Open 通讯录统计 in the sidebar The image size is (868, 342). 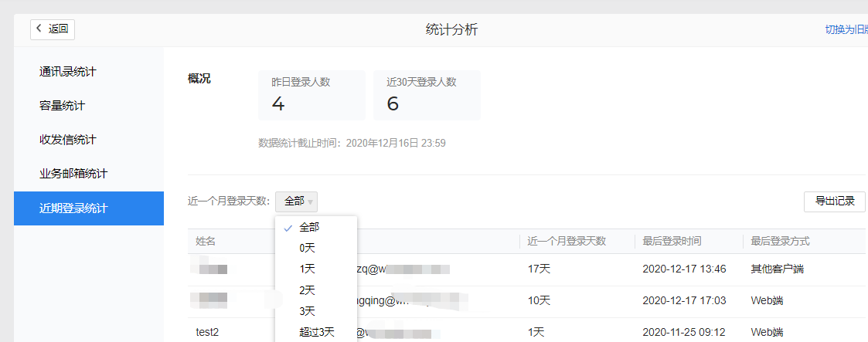click(x=68, y=72)
